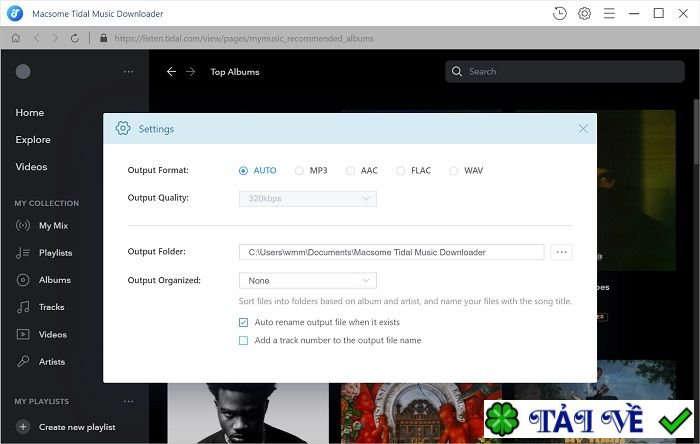Image resolution: width=700 pixels, height=444 pixels.
Task: Click the profile avatar circle
Action: coord(23,71)
